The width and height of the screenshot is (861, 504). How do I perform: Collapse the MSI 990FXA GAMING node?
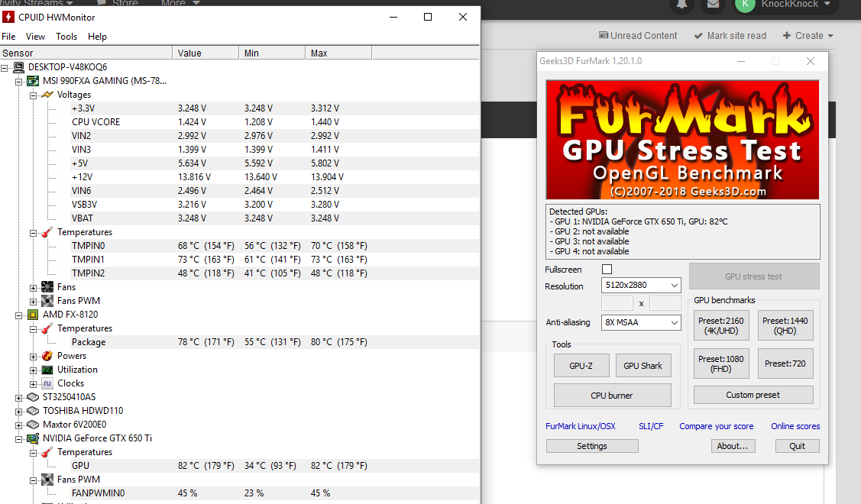pyautogui.click(x=18, y=82)
